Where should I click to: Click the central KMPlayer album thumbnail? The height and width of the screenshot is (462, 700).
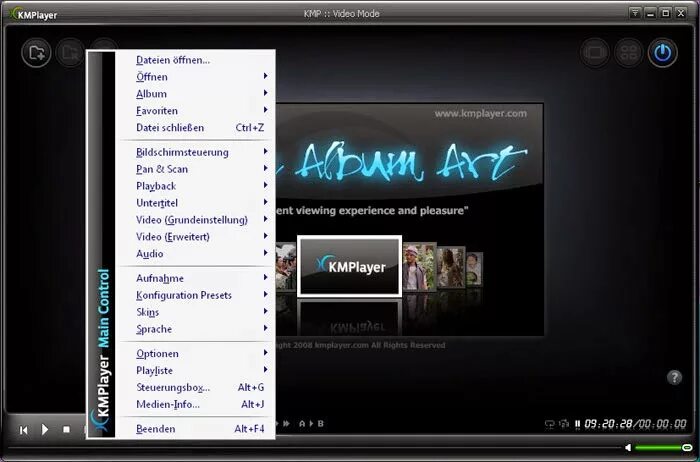(x=350, y=266)
